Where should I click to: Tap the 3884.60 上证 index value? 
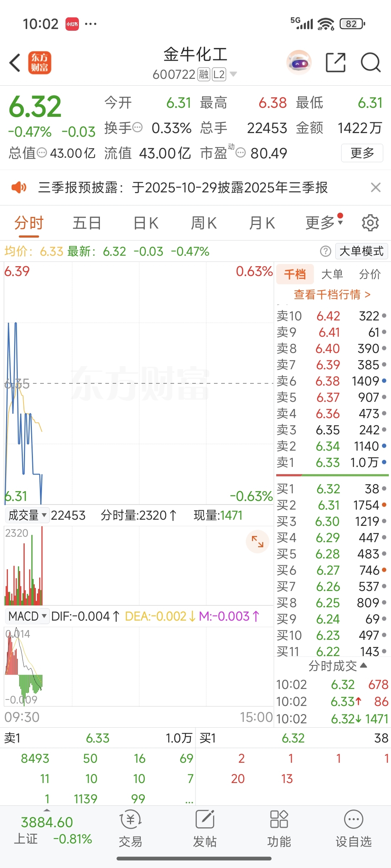click(47, 822)
